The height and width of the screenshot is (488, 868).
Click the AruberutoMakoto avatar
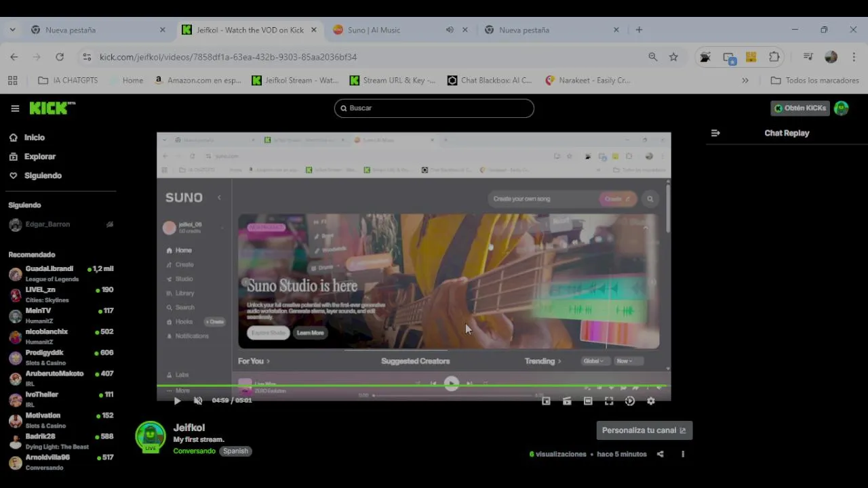coord(16,379)
